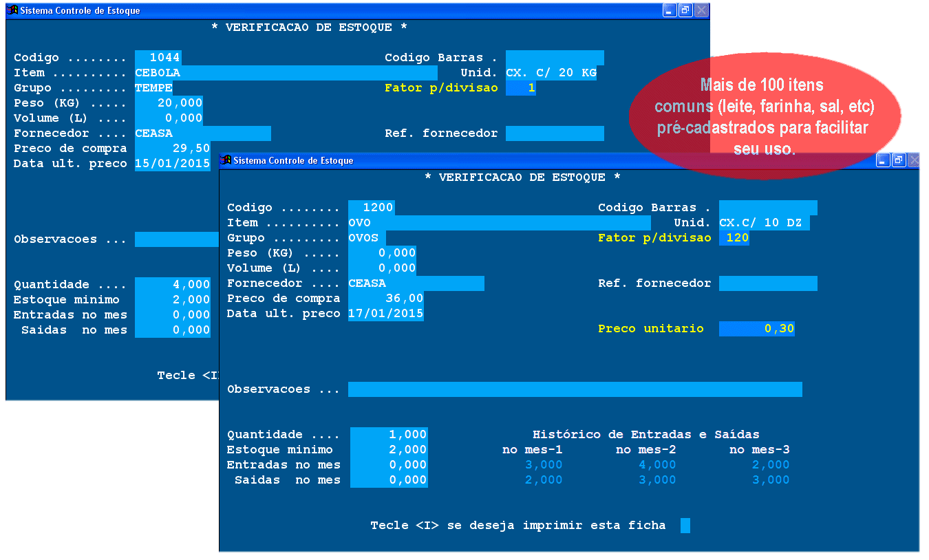Image resolution: width=929 pixels, height=560 pixels.
Task: Click the Histórico de Entradas e Saídas heading
Action: [646, 435]
